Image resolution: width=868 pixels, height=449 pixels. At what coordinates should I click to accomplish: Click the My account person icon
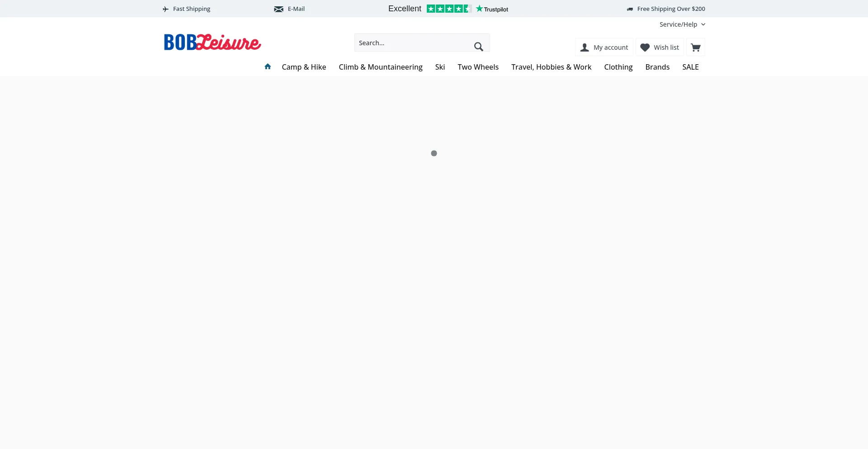(585, 47)
